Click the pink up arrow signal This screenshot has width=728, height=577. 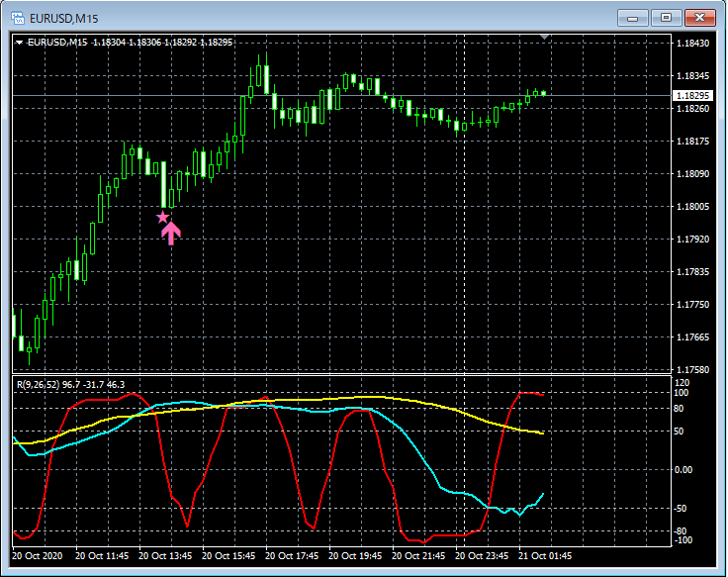tap(171, 233)
